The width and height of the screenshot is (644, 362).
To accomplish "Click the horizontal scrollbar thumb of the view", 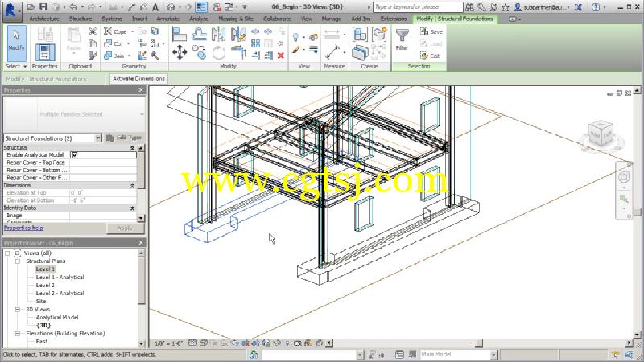I will pos(479,343).
